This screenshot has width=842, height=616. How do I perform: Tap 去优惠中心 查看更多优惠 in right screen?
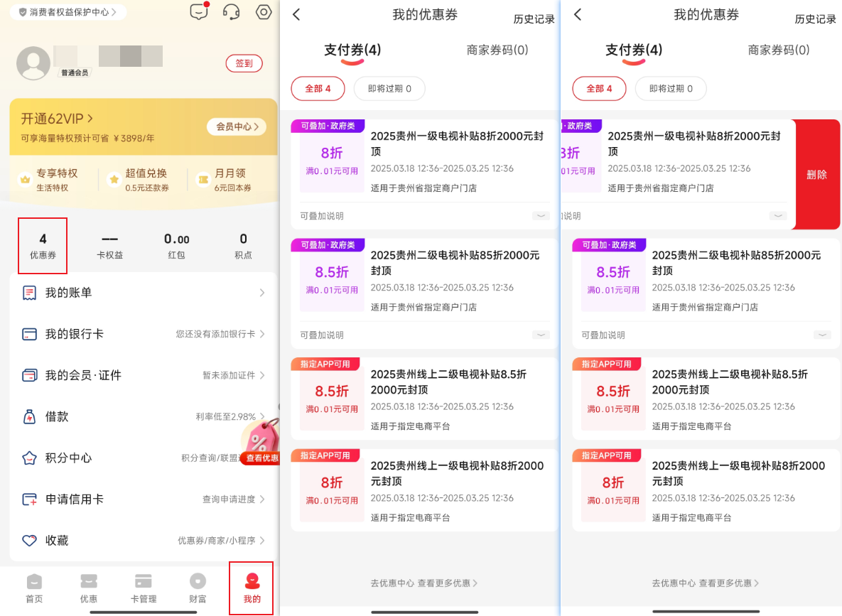click(x=706, y=583)
